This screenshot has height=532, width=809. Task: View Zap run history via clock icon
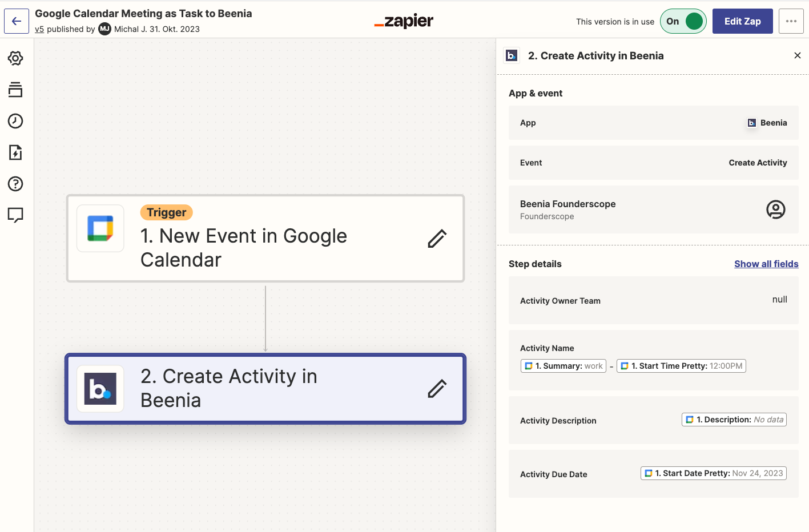coord(15,121)
